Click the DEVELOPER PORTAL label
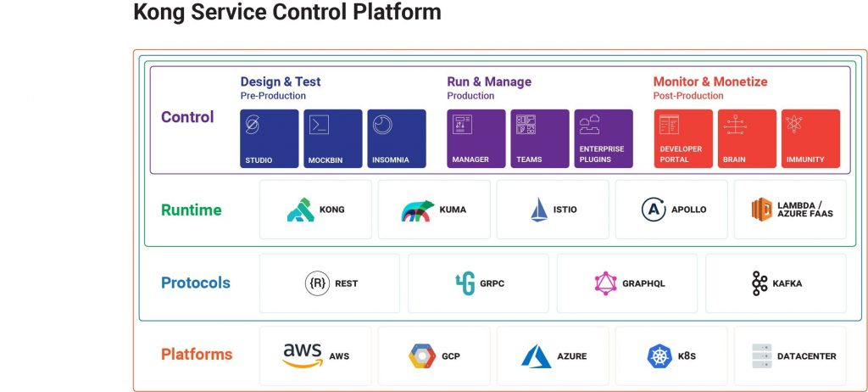Viewport: 868px width, 392px height. (681, 154)
